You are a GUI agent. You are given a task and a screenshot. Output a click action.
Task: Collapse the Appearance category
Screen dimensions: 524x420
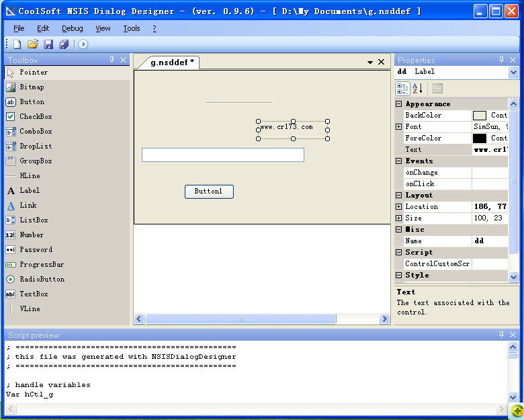[x=399, y=104]
